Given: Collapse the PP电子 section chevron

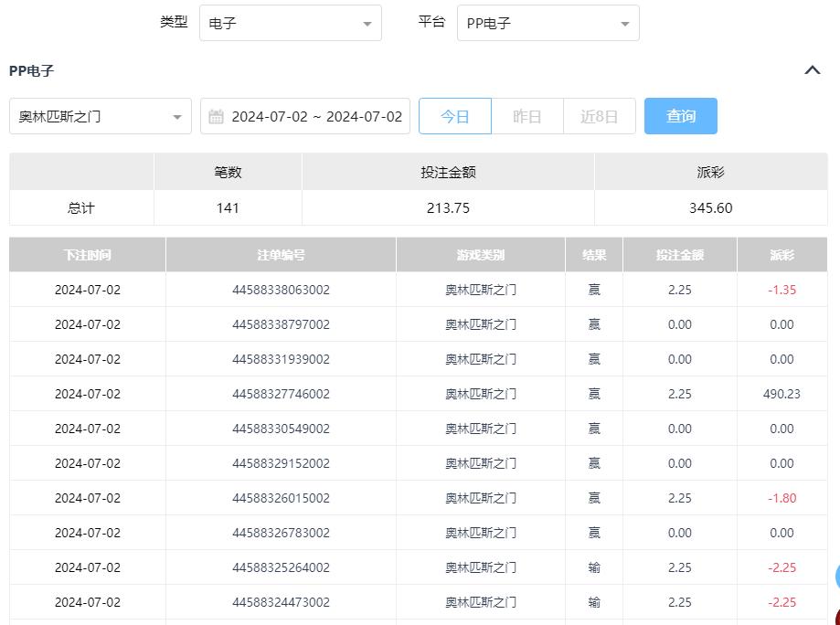Looking at the screenshot, I should [x=812, y=70].
